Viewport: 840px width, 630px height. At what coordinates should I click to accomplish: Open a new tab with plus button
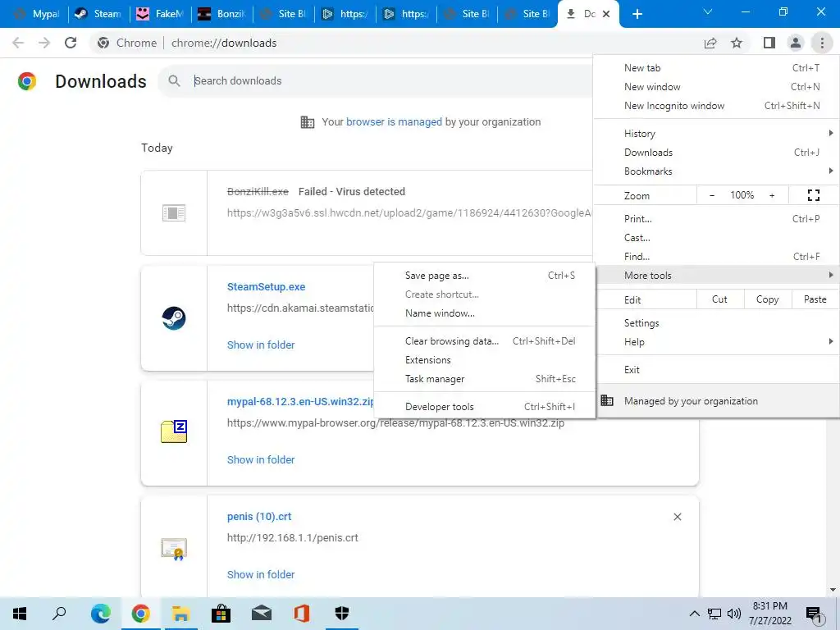coord(637,14)
